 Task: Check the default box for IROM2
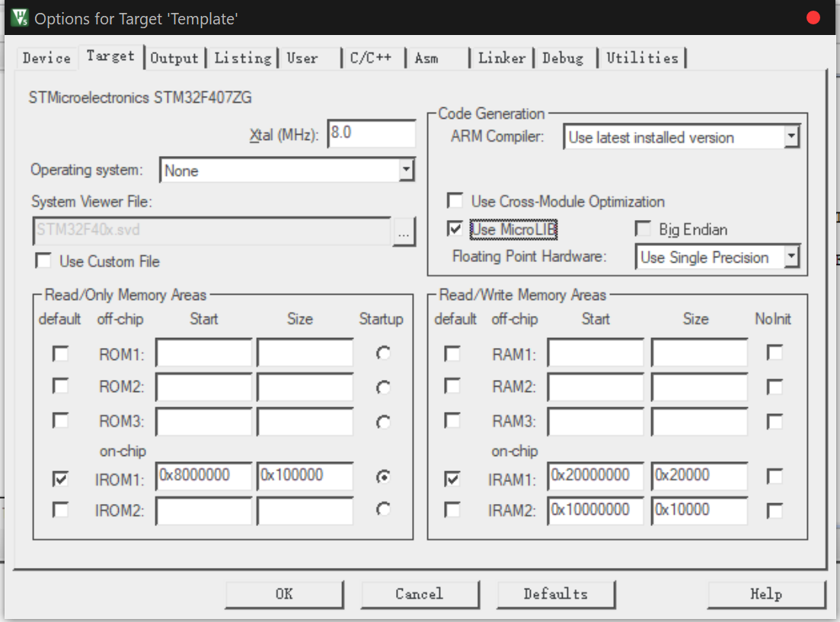[x=60, y=509]
